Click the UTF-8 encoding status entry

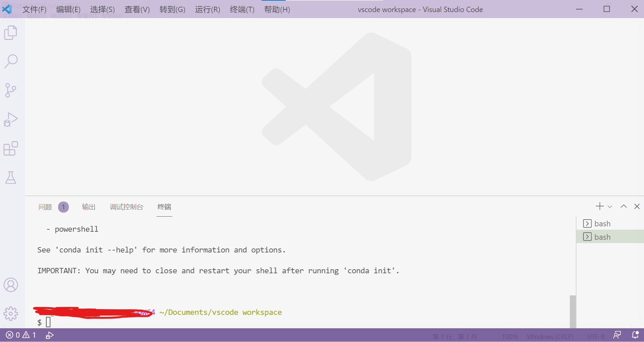tap(596, 336)
